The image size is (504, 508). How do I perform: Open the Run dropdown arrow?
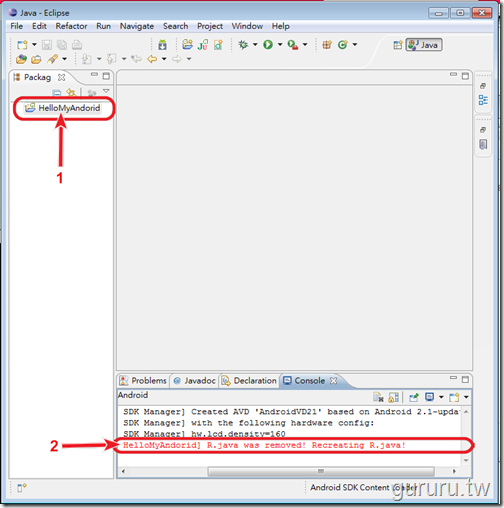coord(280,44)
